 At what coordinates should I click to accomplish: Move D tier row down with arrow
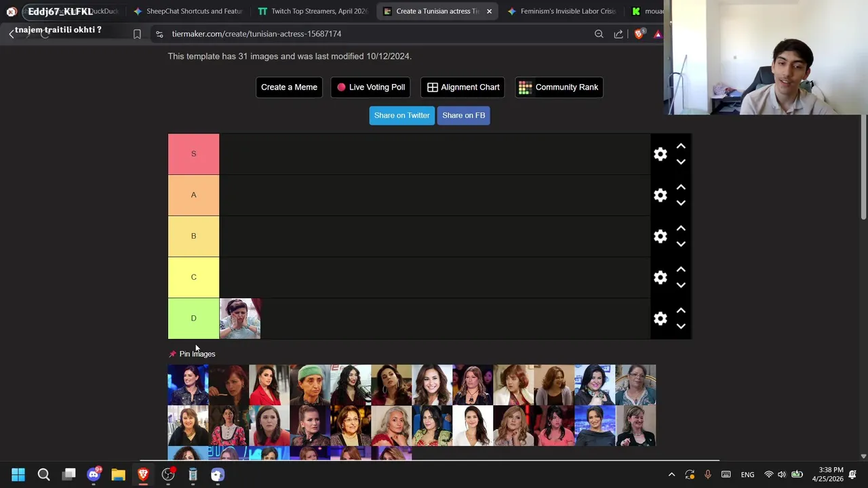(681, 327)
